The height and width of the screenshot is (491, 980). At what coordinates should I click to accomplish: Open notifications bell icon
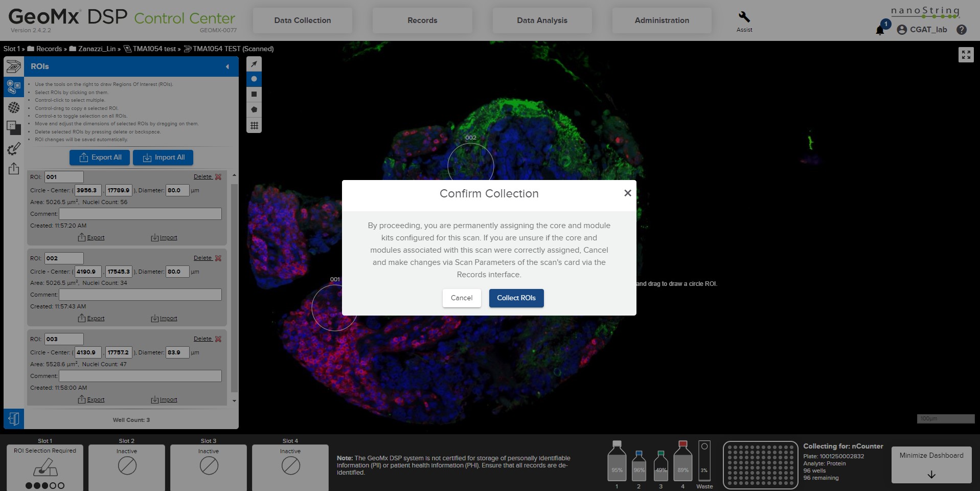[x=880, y=30]
